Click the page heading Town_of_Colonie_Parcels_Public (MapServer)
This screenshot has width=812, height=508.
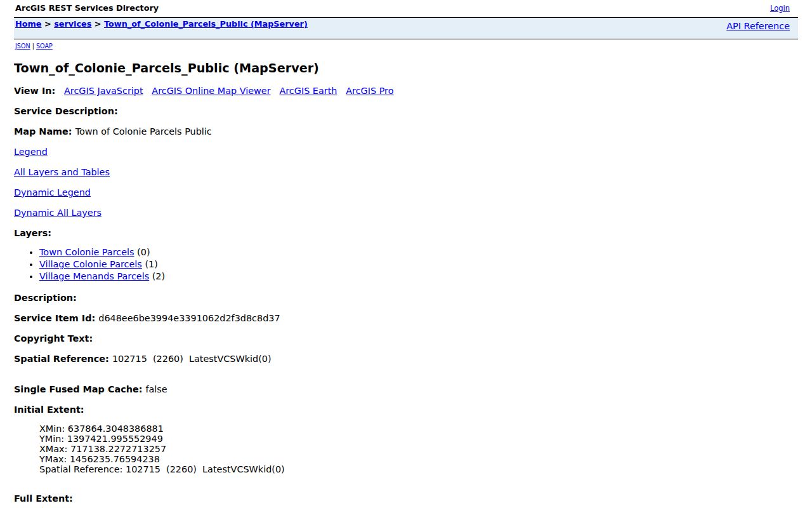point(166,68)
